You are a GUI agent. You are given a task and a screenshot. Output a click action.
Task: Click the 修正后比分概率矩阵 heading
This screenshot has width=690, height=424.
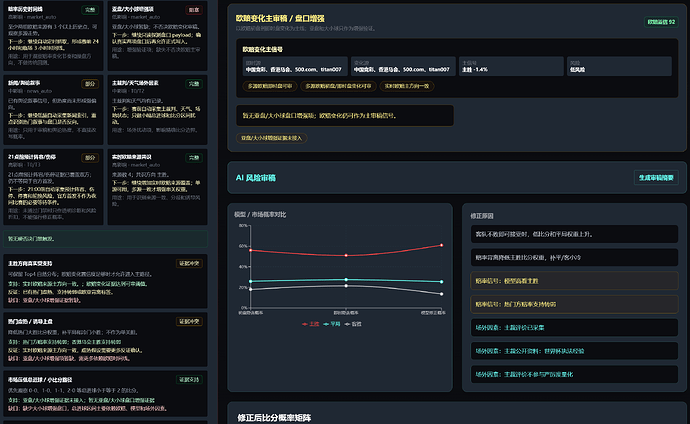274,418
